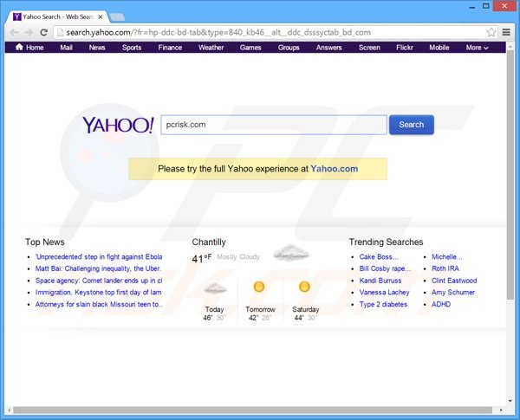Maximize the Chrome window
This screenshot has height=420, width=520.
pos(486,6)
